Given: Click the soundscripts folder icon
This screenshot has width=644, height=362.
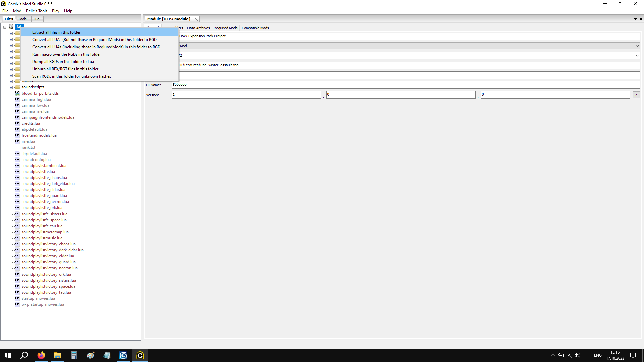Looking at the screenshot, I should click(17, 87).
